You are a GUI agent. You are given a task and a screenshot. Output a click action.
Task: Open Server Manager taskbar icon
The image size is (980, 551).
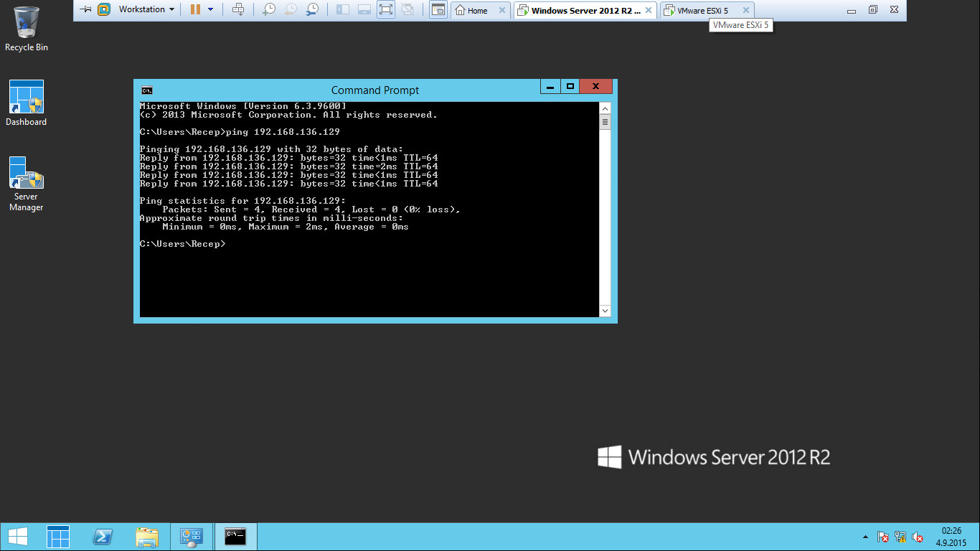point(192,537)
